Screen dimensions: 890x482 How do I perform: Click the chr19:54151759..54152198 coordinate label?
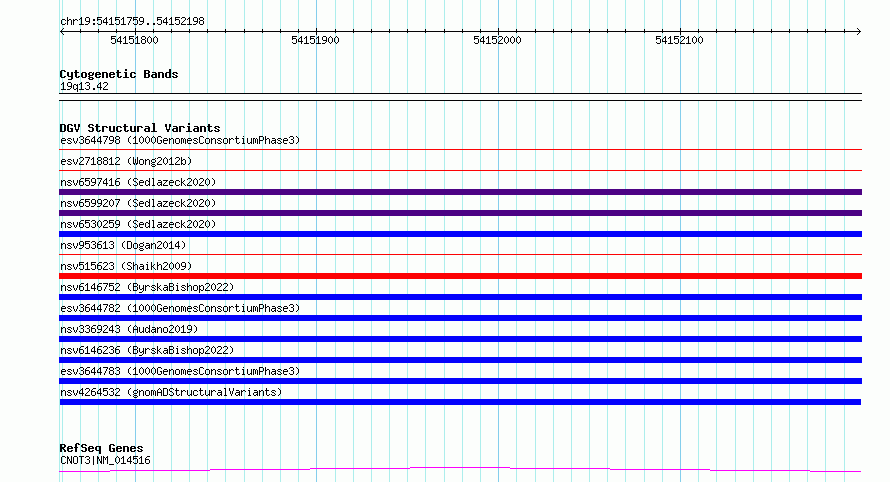[132, 22]
